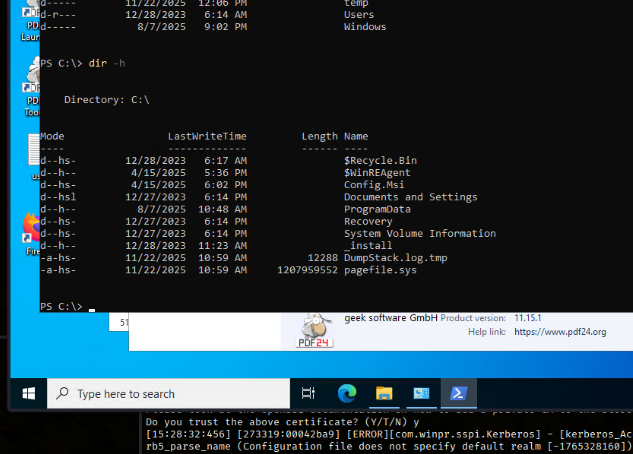
Task: Select the PDF24 Toolbox desktop shortcut
Action: [31, 87]
